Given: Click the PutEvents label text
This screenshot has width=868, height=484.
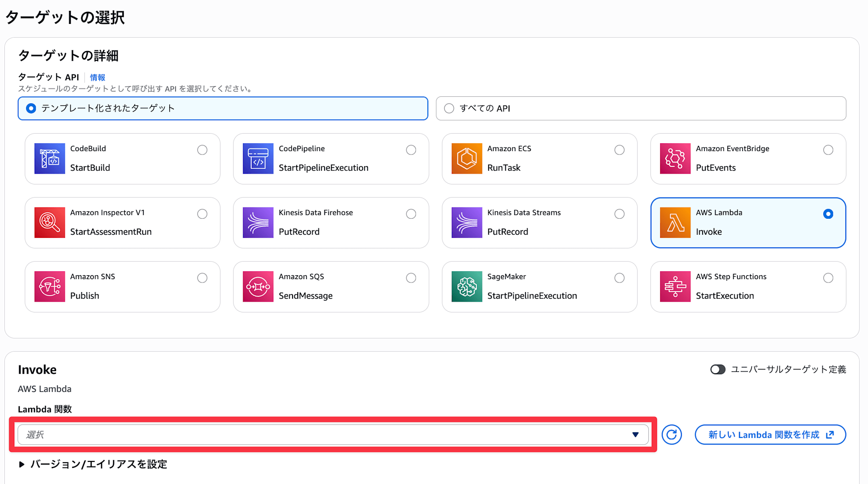Looking at the screenshot, I should click(x=716, y=168).
